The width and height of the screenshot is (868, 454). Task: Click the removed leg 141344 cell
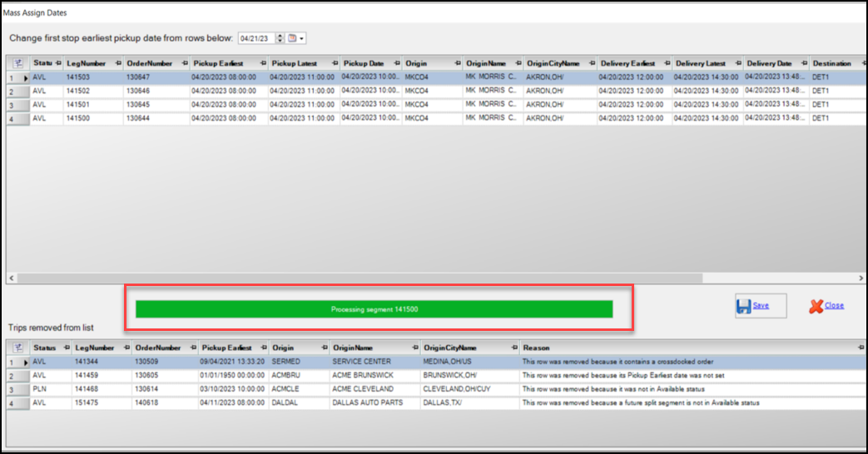pos(102,362)
